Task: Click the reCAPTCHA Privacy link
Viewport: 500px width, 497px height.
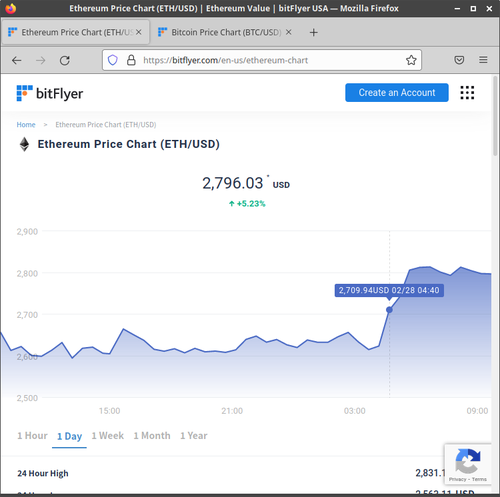Action: click(x=457, y=479)
